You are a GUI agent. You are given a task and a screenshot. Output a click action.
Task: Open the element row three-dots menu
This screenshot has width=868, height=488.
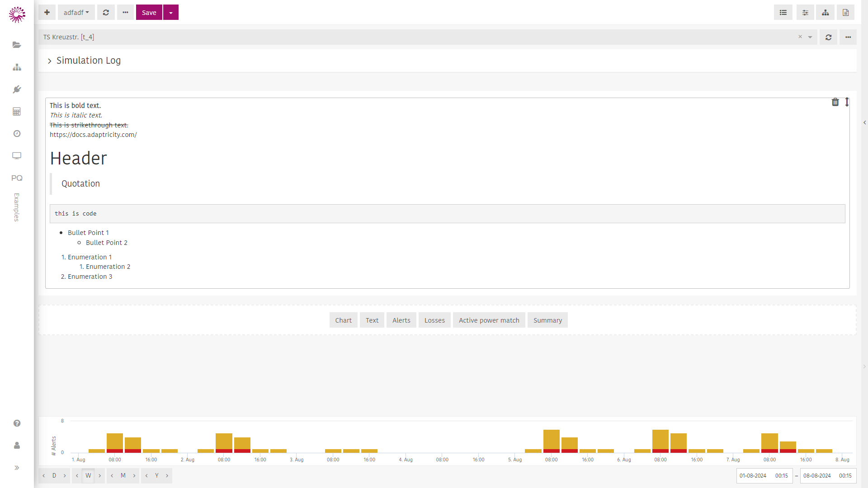pyautogui.click(x=848, y=37)
